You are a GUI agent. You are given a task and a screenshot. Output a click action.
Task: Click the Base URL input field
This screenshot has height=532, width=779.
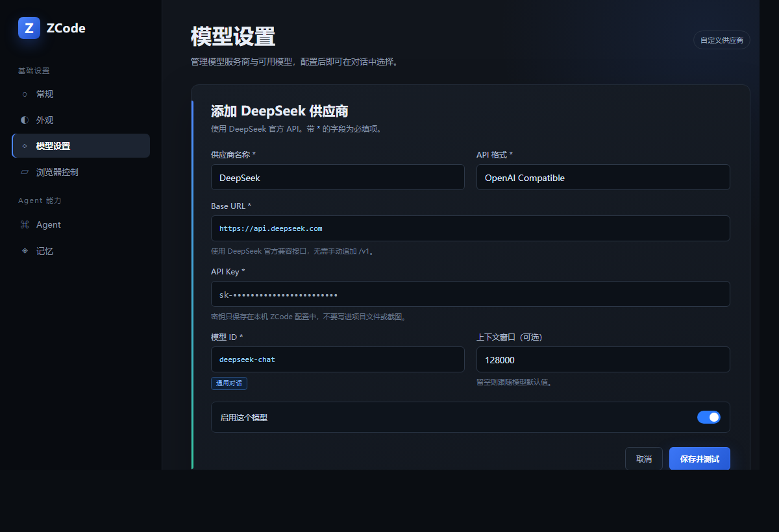pos(471,228)
